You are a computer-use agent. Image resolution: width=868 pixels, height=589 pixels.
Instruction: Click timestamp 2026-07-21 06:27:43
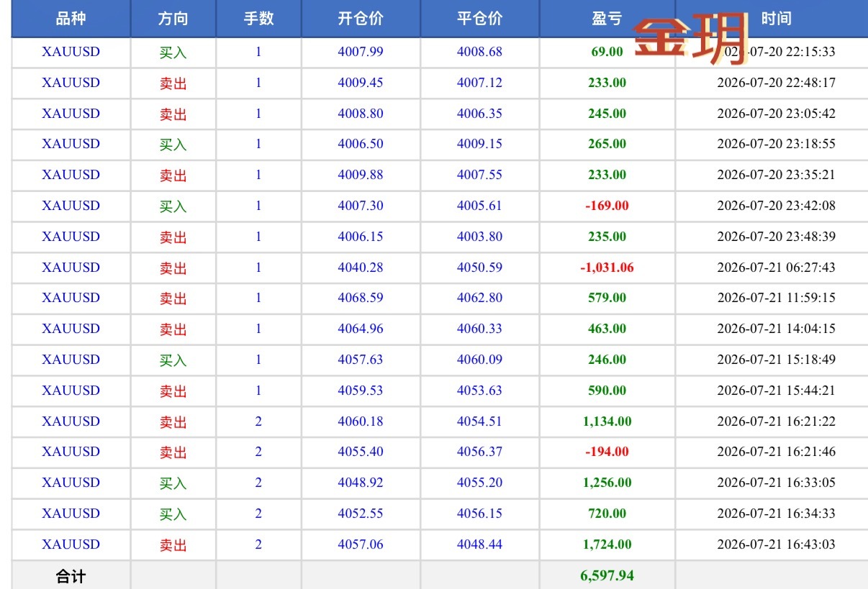[x=776, y=268]
